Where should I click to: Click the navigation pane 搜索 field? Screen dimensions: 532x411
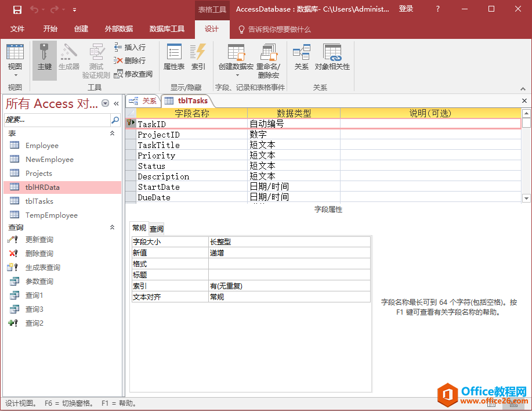57,120
